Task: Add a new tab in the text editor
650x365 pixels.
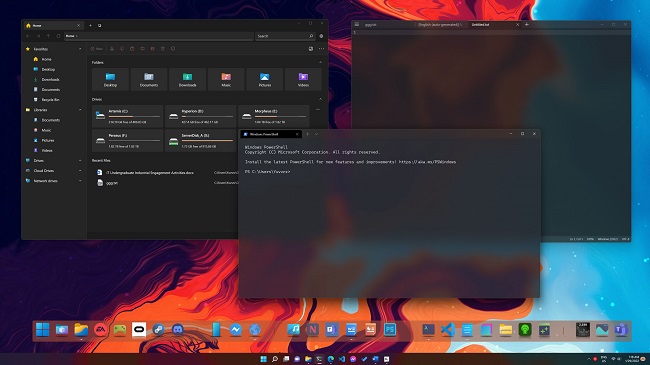Action: [x=526, y=24]
